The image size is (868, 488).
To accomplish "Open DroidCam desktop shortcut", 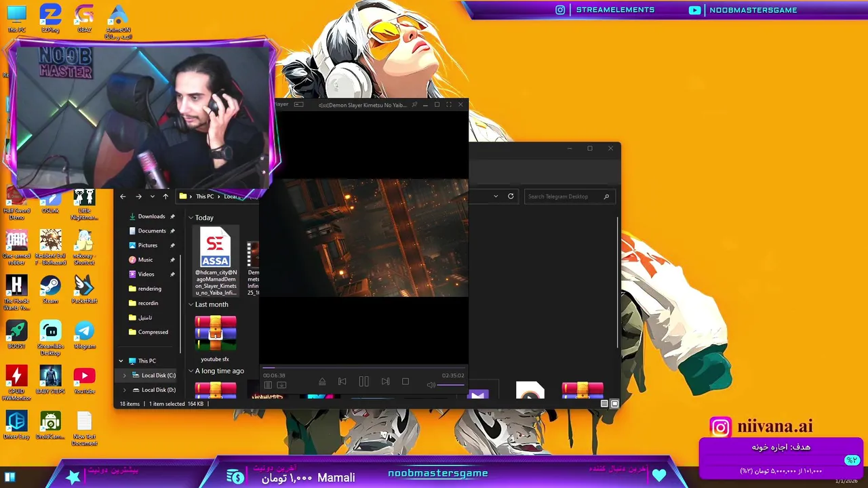I will click(50, 426).
